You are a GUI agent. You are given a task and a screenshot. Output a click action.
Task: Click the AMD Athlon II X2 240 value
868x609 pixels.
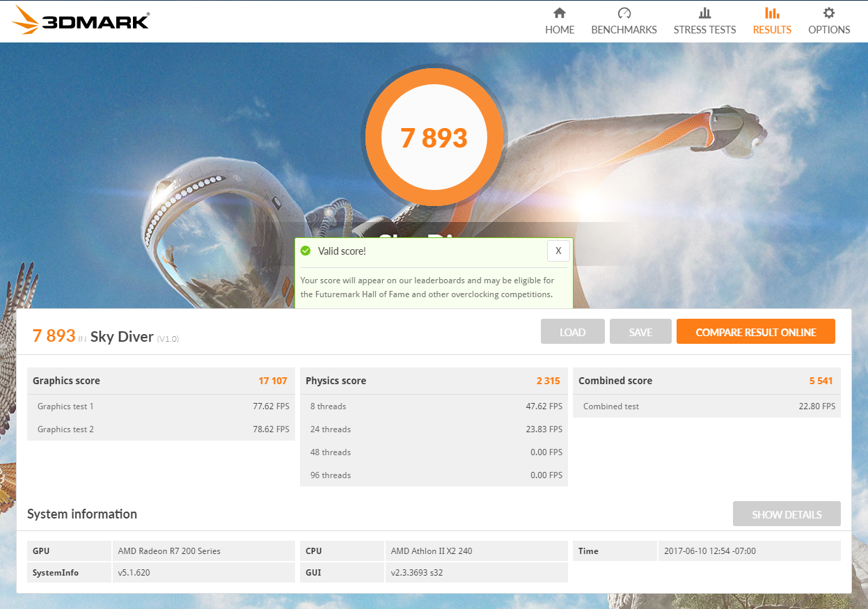(x=432, y=551)
